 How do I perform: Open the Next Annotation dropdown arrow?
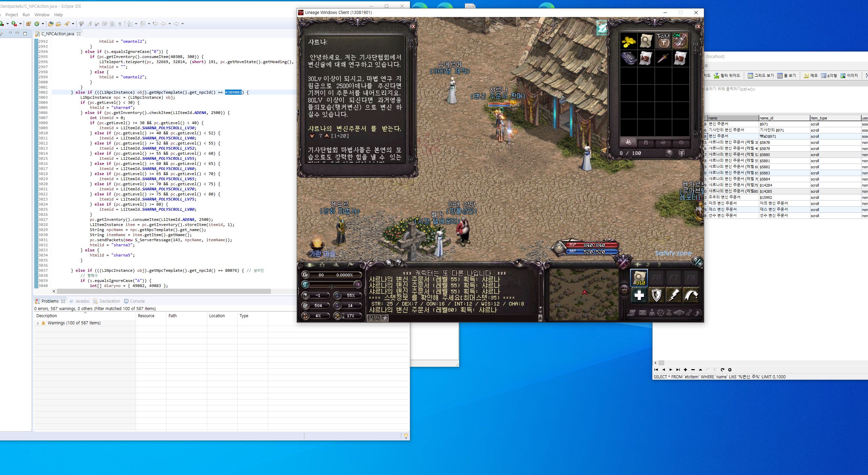136,24
